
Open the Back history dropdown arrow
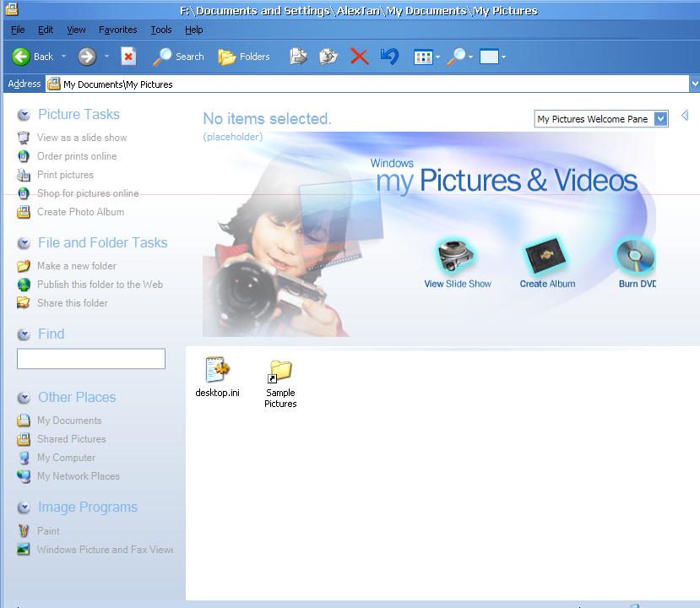click(63, 57)
